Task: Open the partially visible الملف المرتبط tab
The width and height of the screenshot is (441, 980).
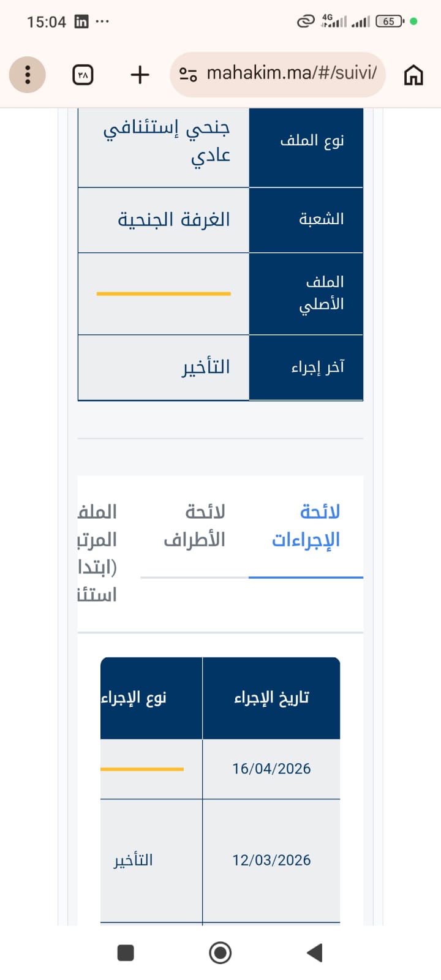Action: [97, 553]
